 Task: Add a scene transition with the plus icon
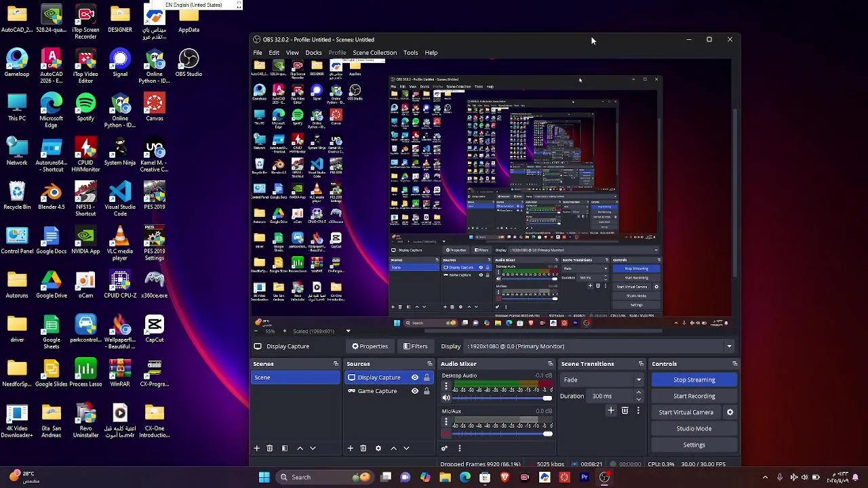pos(611,411)
